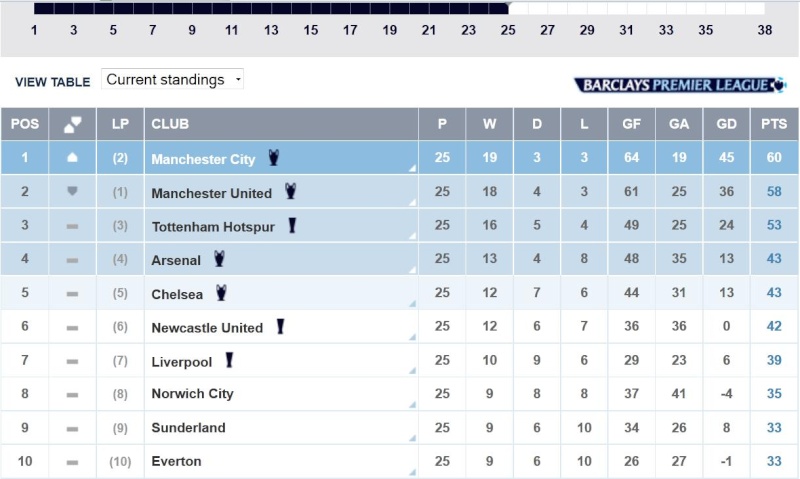The image size is (800, 479).
Task: Expand the Everton row corner arrow
Action: click(412, 473)
